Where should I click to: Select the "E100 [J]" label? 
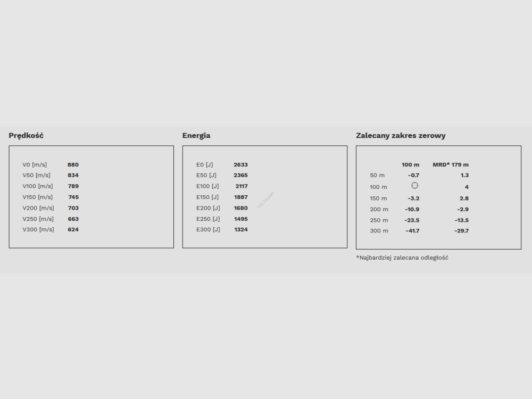pos(207,186)
